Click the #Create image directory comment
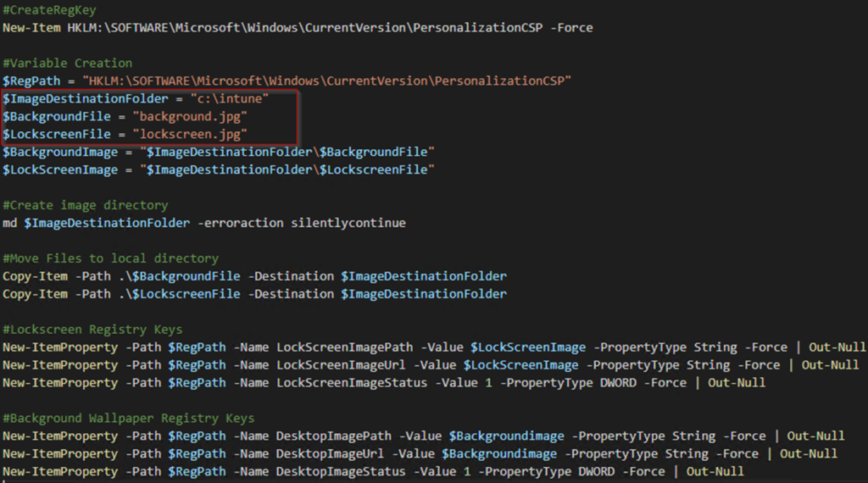The image size is (868, 483). pos(86,206)
